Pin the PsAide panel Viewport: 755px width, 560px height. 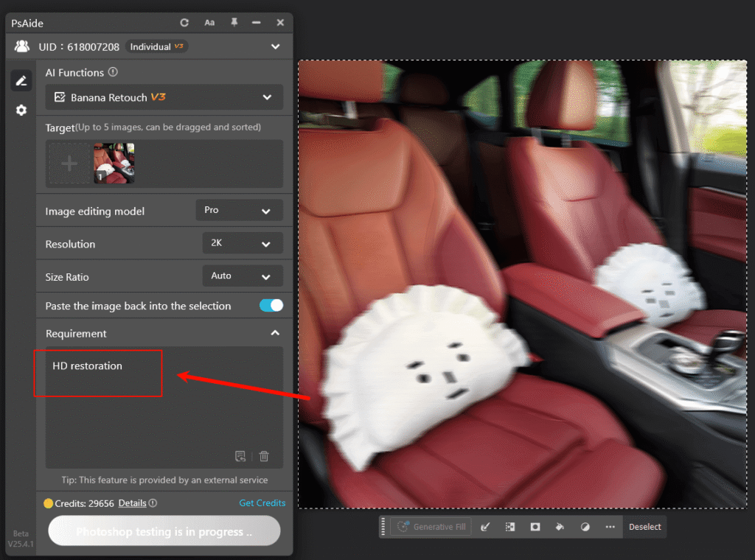click(x=233, y=23)
